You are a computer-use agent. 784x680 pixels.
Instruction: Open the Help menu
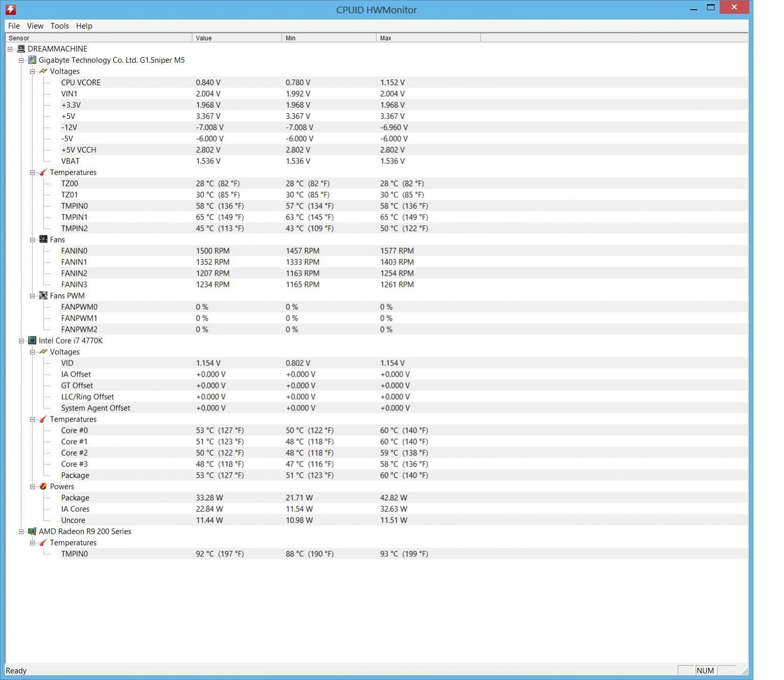pos(84,26)
